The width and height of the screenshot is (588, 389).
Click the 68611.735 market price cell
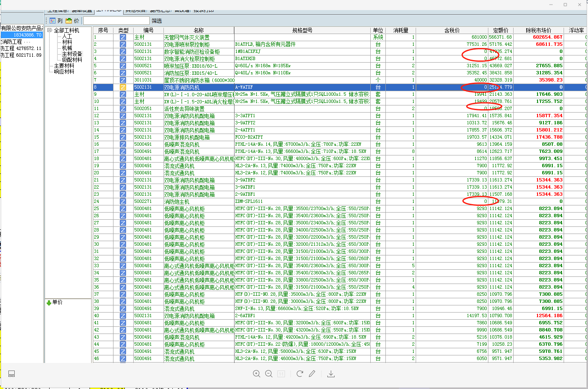point(538,45)
